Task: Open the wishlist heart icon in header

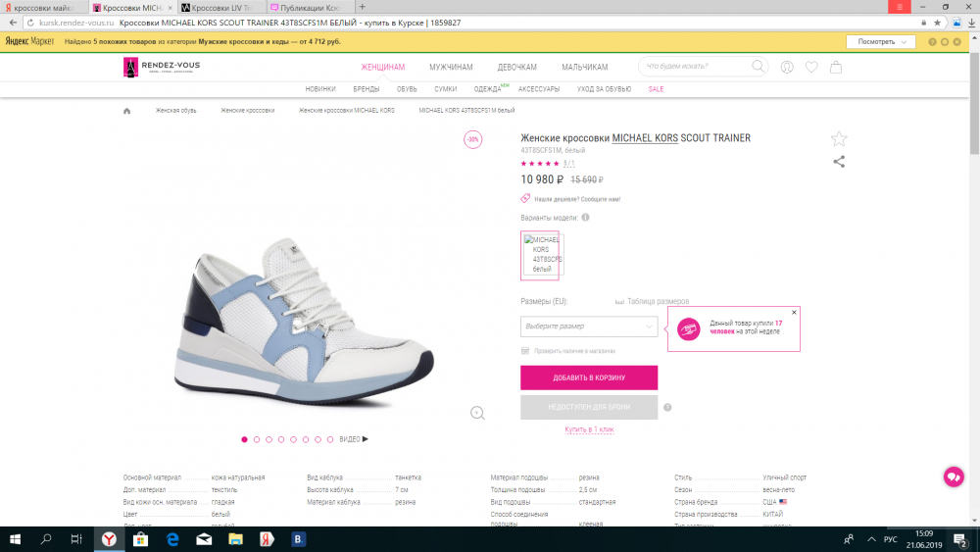Action: pyautogui.click(x=811, y=67)
